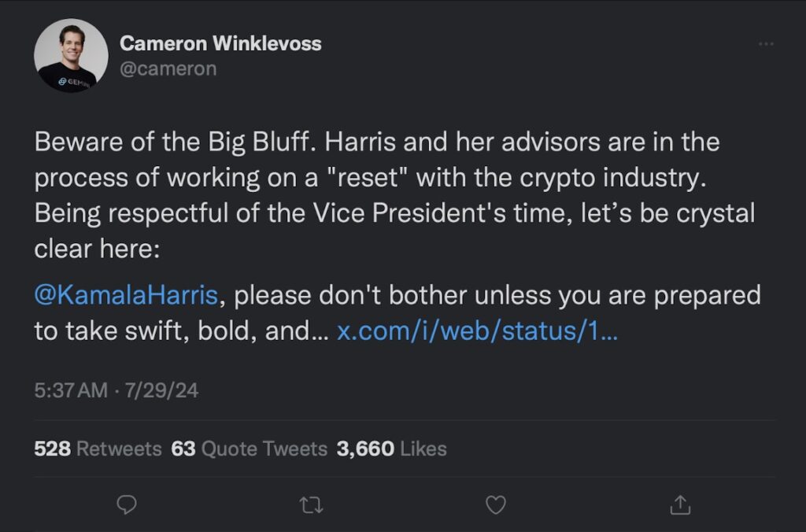View the 63 Quote Tweets list
The height and width of the screenshot is (532, 806).
coord(250,449)
